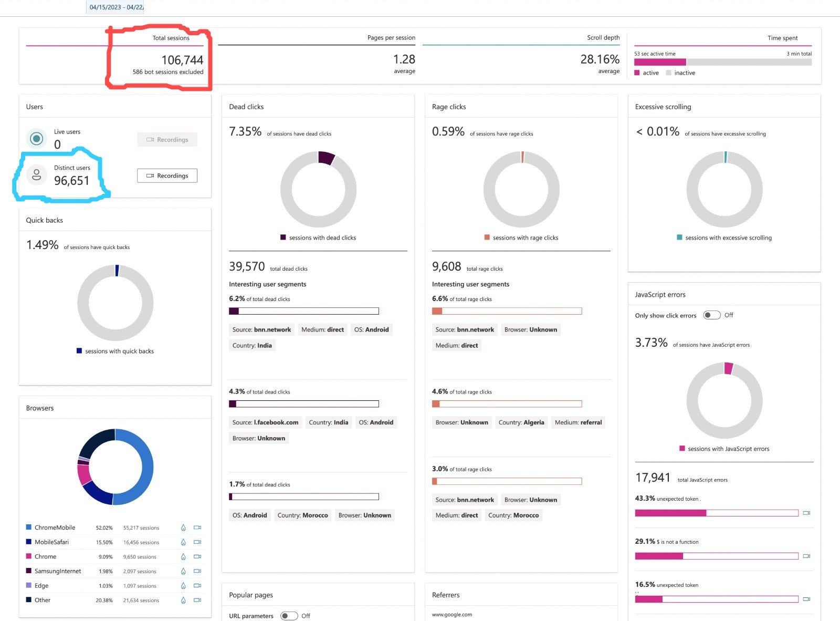Viewport: 840px width, 621px height.
Task: Open recordings camera icon for Chrome row
Action: [197, 556]
